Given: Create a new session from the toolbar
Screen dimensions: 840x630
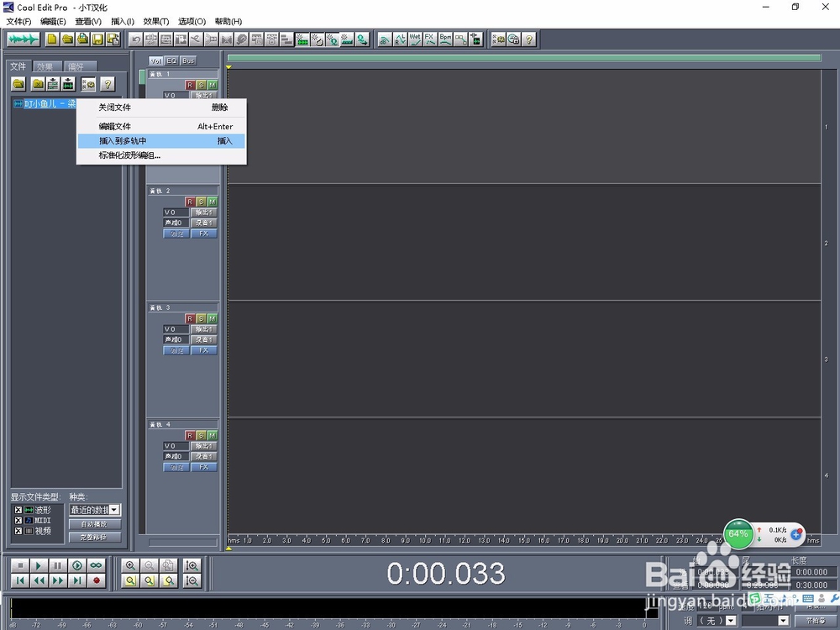Looking at the screenshot, I should 52,39.
